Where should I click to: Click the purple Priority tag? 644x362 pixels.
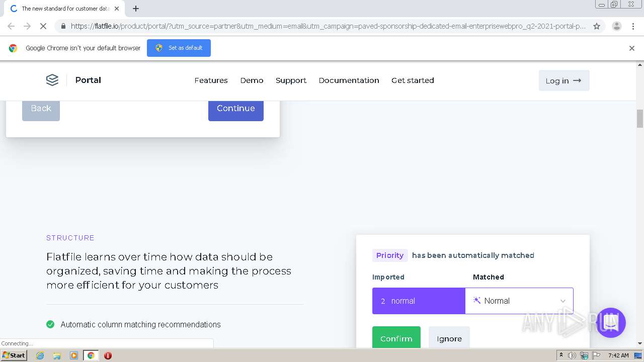click(x=390, y=255)
